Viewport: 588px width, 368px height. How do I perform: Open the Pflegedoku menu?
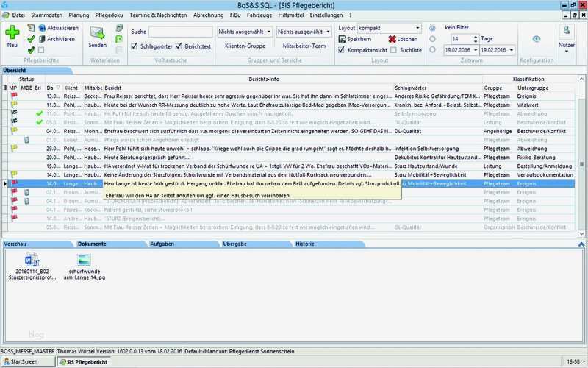point(109,15)
